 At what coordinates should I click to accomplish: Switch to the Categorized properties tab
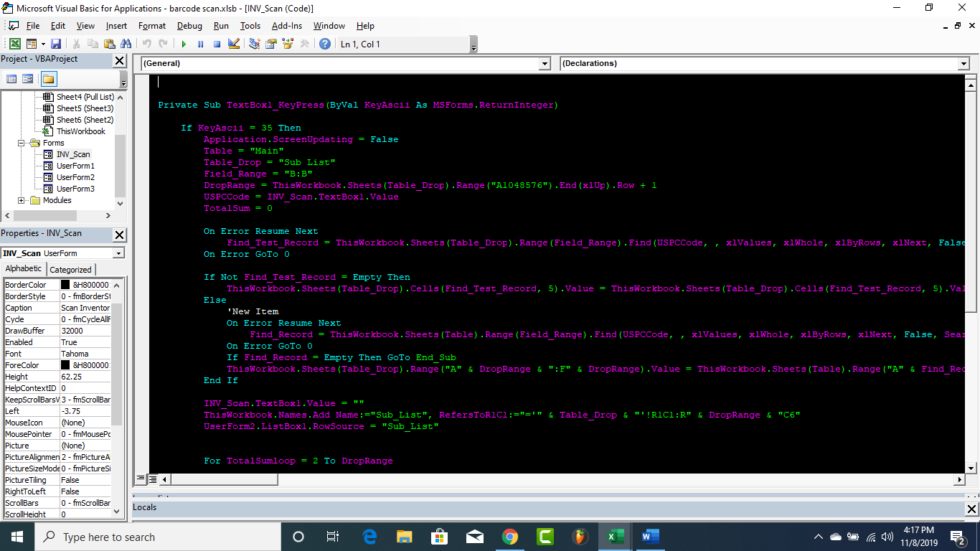point(70,269)
